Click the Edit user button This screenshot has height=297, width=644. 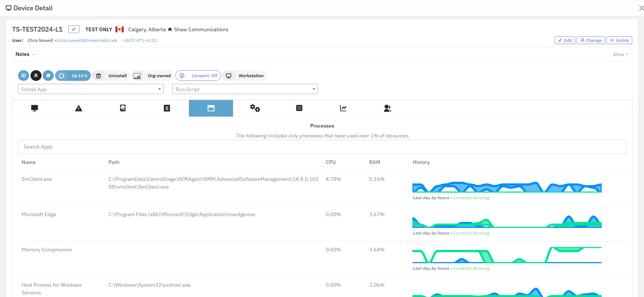(x=565, y=40)
